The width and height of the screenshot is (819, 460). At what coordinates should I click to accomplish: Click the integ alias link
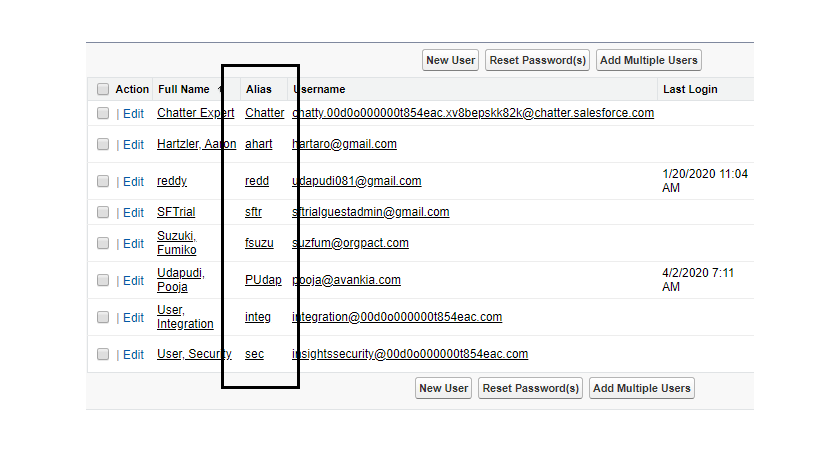[x=258, y=318]
